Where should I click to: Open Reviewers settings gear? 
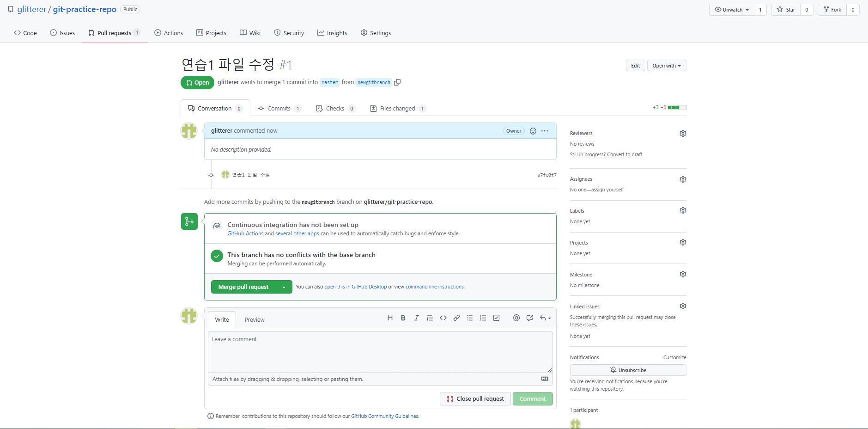(x=683, y=134)
